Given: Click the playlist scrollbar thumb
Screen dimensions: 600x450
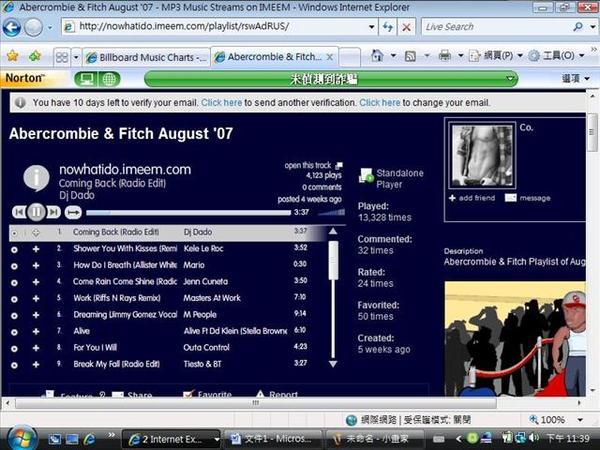Looking at the screenshot, I should coord(333,261).
